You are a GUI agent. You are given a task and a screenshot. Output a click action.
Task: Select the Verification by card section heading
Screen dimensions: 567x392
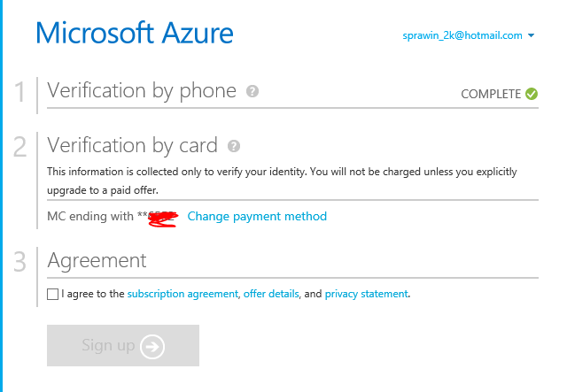click(132, 145)
